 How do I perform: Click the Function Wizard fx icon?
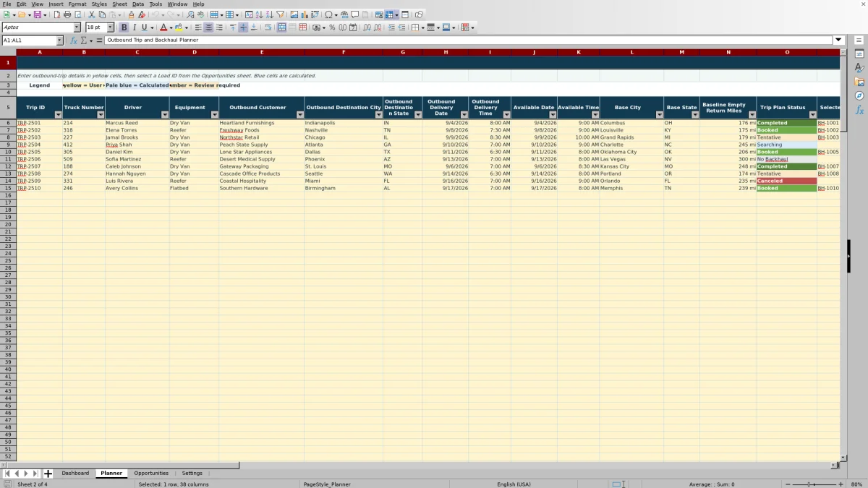coord(74,40)
